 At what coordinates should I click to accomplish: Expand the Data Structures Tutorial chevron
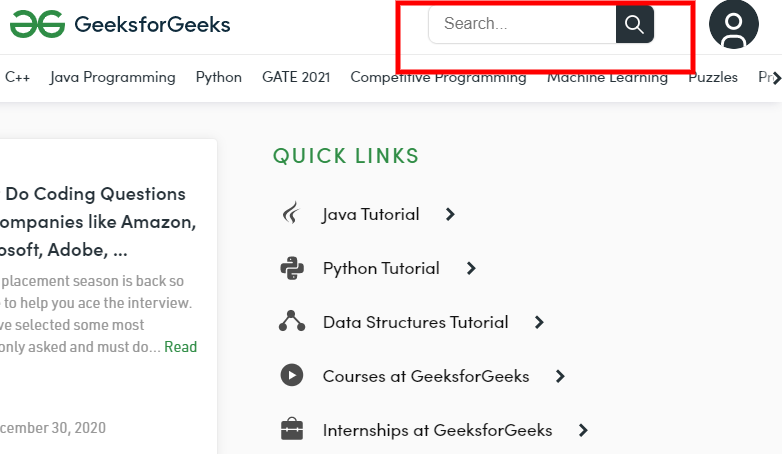point(539,322)
